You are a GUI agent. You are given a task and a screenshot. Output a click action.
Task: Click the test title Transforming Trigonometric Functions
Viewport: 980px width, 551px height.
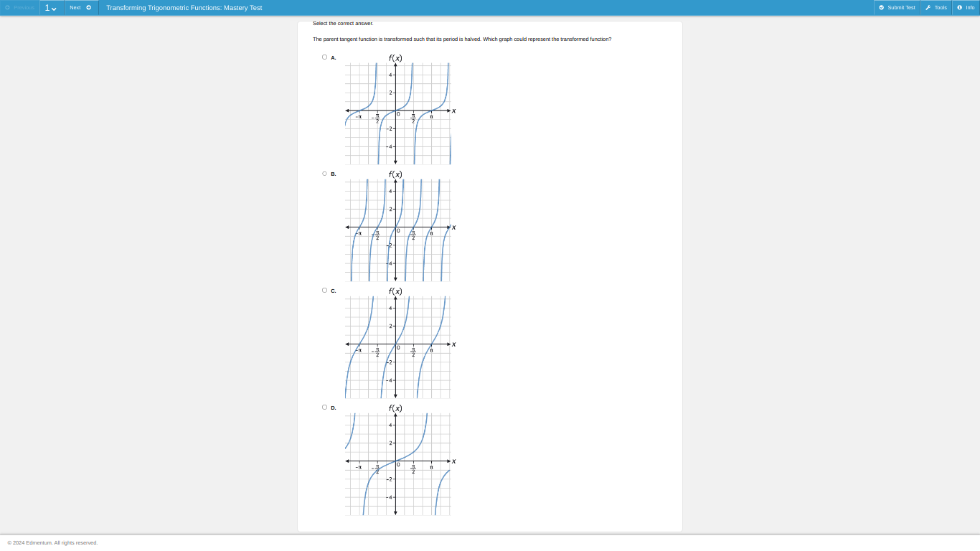point(184,8)
